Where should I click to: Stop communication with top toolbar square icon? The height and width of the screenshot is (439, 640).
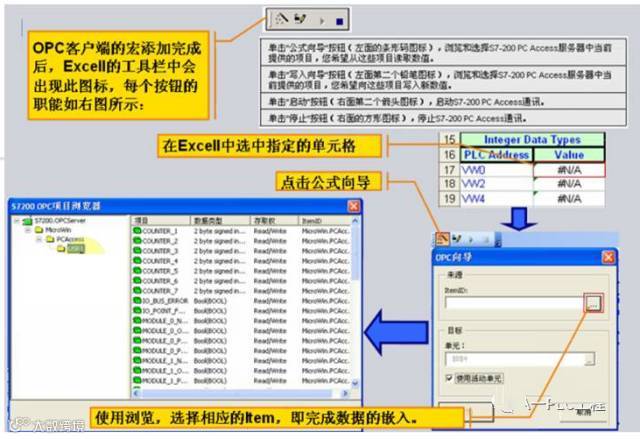[340, 21]
